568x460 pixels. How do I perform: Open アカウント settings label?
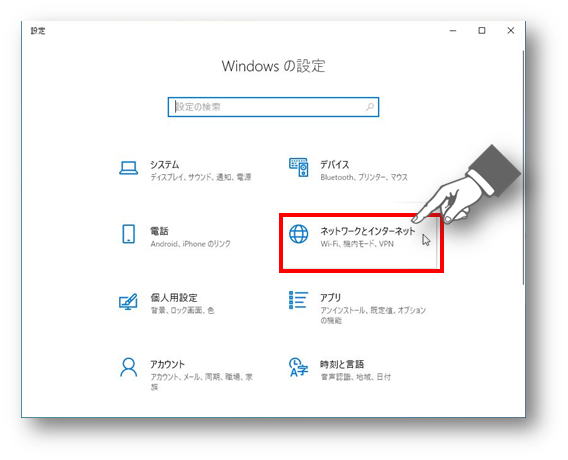click(167, 364)
